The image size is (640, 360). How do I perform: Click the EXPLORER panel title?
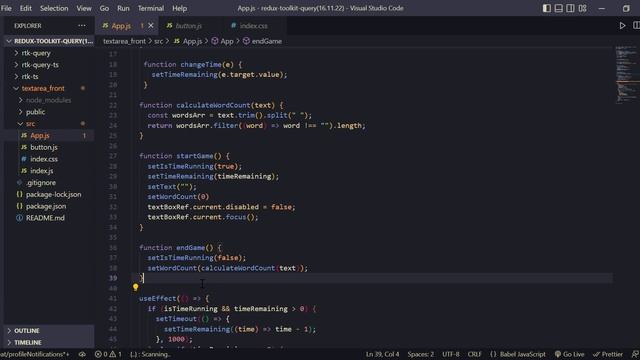28,26
